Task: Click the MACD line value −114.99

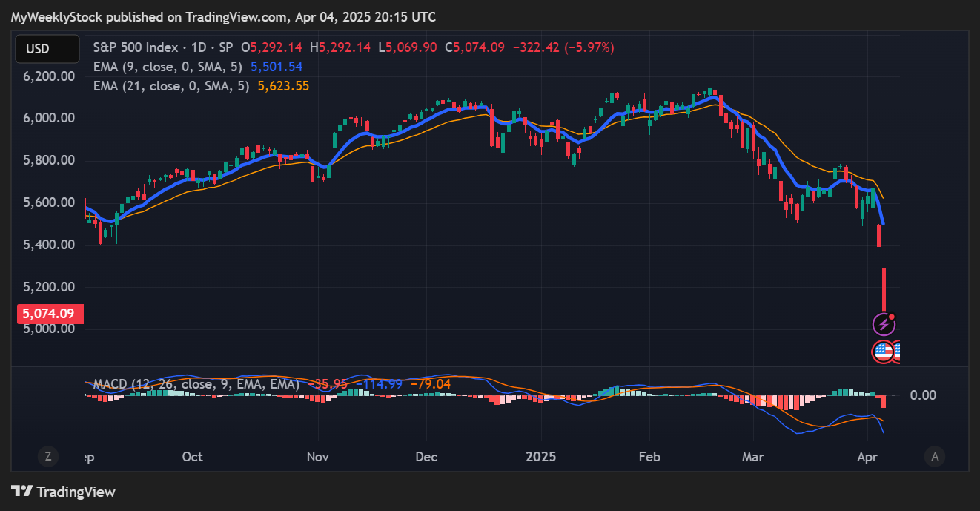Action: coord(379,384)
